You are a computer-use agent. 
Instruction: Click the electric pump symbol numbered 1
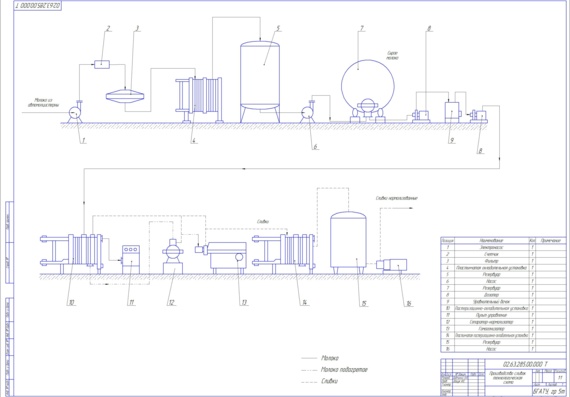(76, 112)
